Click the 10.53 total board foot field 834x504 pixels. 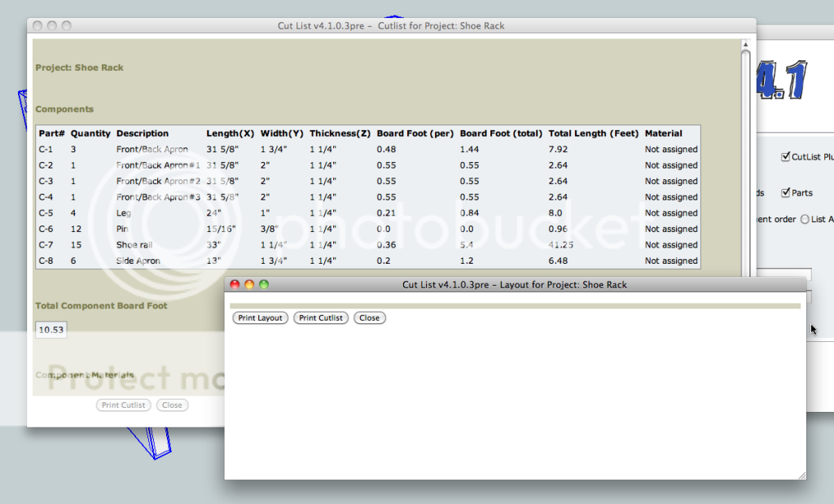point(50,330)
